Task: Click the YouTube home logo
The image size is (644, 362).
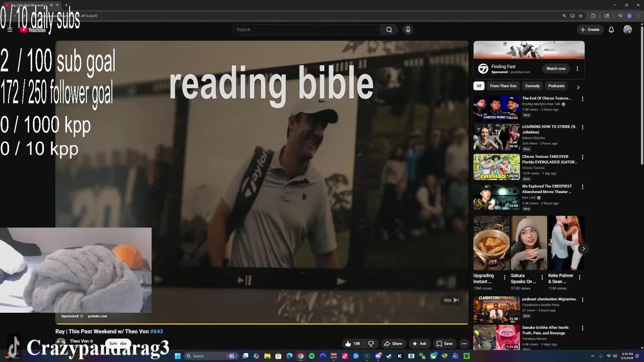Action: click(33, 30)
